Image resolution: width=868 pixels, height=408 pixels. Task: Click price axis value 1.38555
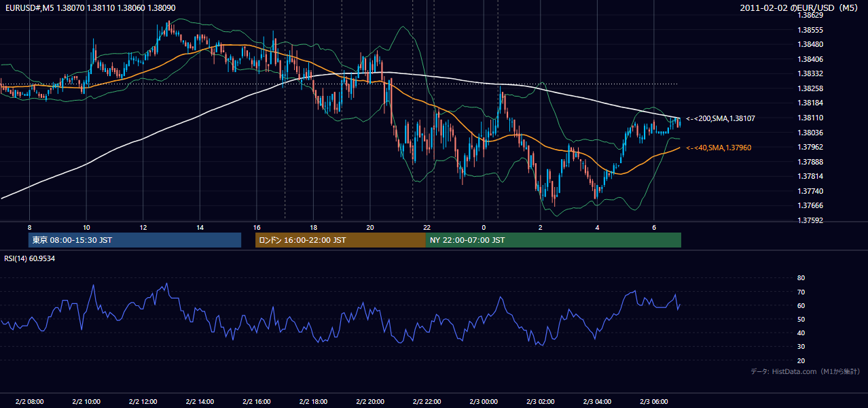click(811, 30)
